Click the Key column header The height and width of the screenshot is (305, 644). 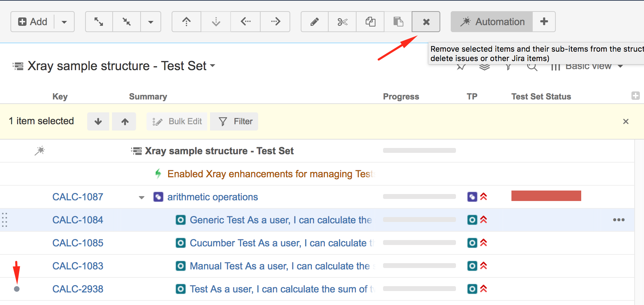(x=60, y=97)
